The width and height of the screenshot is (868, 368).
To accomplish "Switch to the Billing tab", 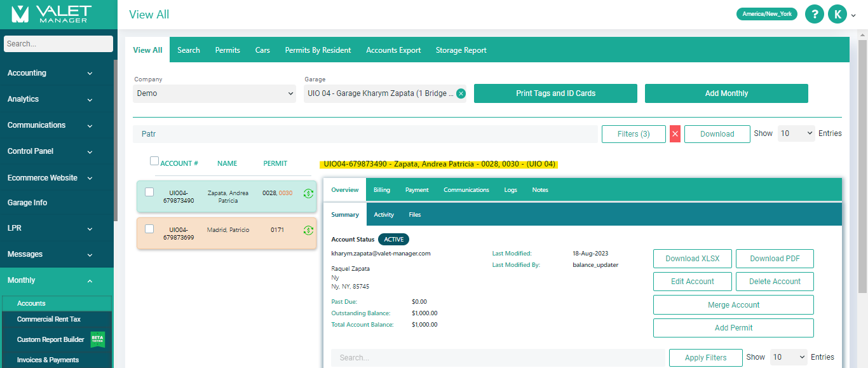I will point(381,189).
